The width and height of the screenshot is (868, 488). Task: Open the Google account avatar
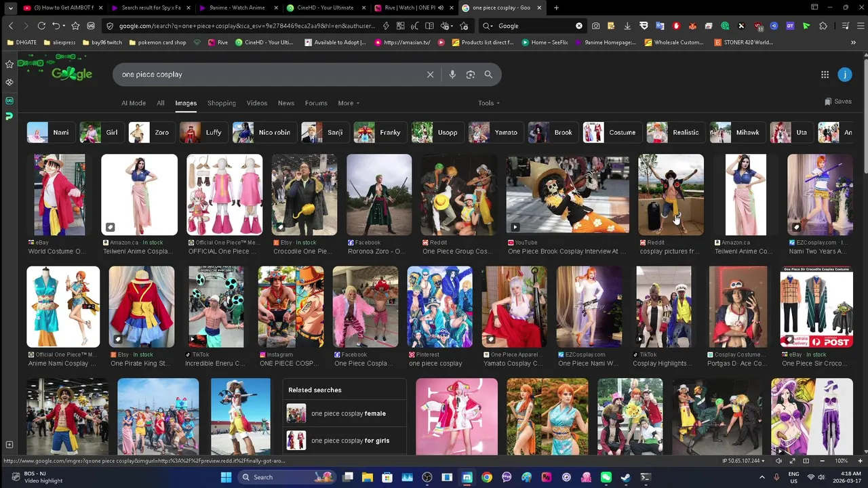click(845, 75)
